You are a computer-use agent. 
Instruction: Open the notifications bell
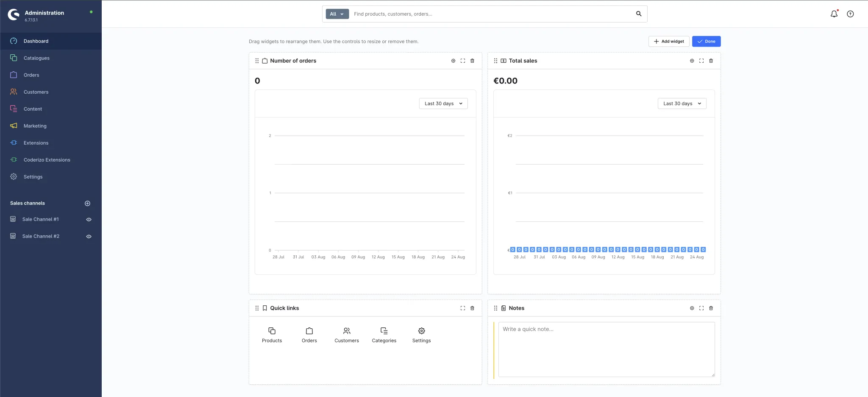point(834,14)
